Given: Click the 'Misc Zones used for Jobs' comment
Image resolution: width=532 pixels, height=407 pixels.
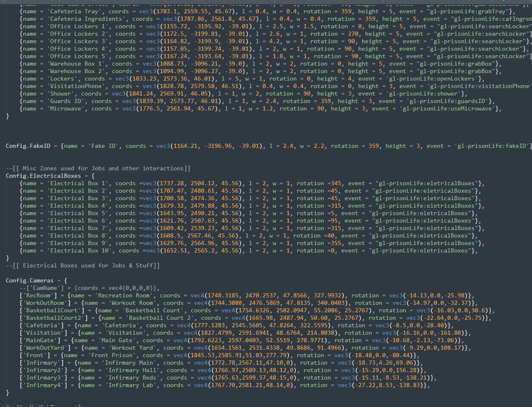Looking at the screenshot, I should pyautogui.click(x=98, y=168).
